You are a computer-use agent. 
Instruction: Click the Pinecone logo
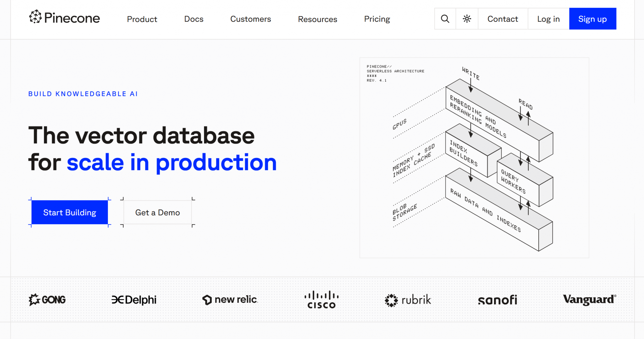[64, 18]
